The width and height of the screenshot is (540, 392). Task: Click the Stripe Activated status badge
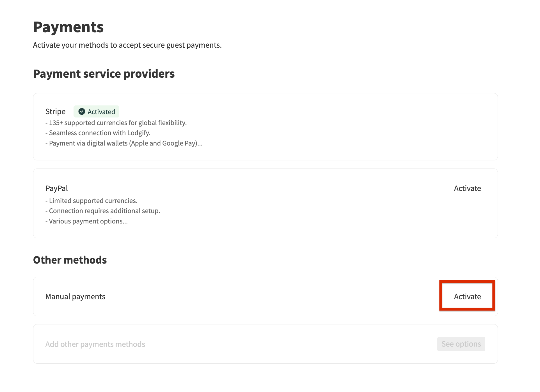[x=97, y=111]
